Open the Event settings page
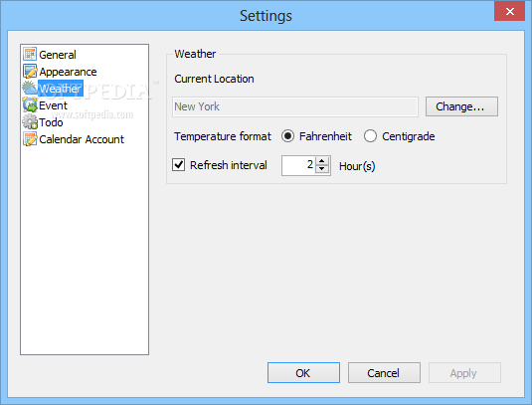The image size is (532, 405). [x=53, y=105]
